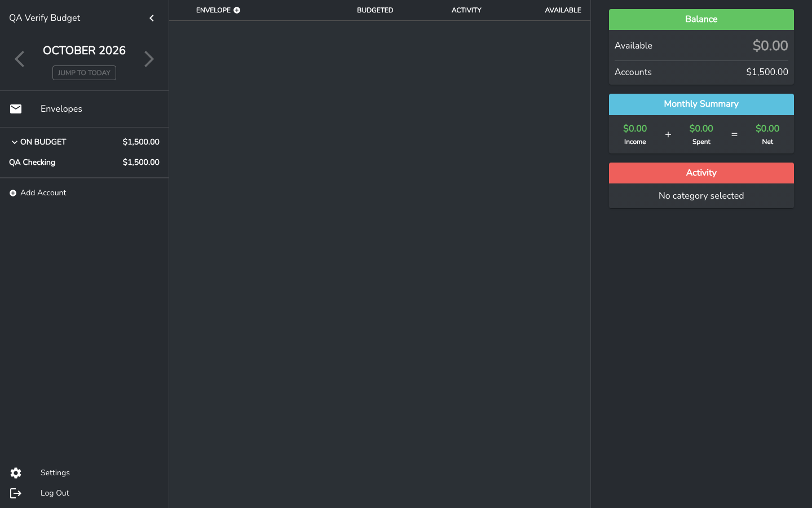This screenshot has height=508, width=812.
Task: Click the No category selected message
Action: point(701,196)
